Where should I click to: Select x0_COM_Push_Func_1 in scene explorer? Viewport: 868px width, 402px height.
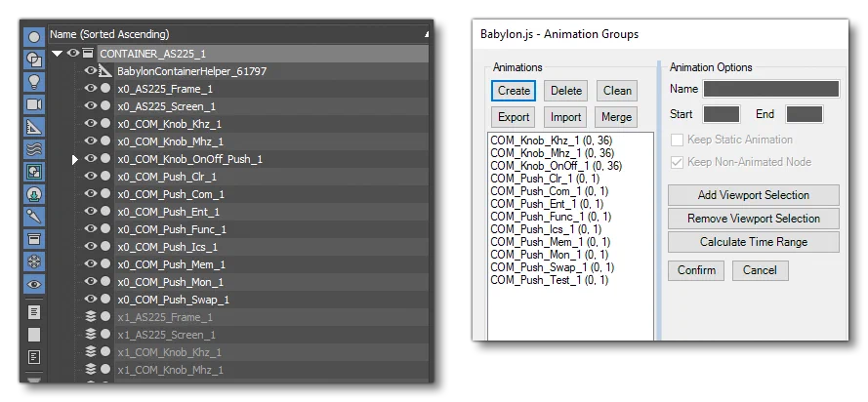tap(172, 229)
